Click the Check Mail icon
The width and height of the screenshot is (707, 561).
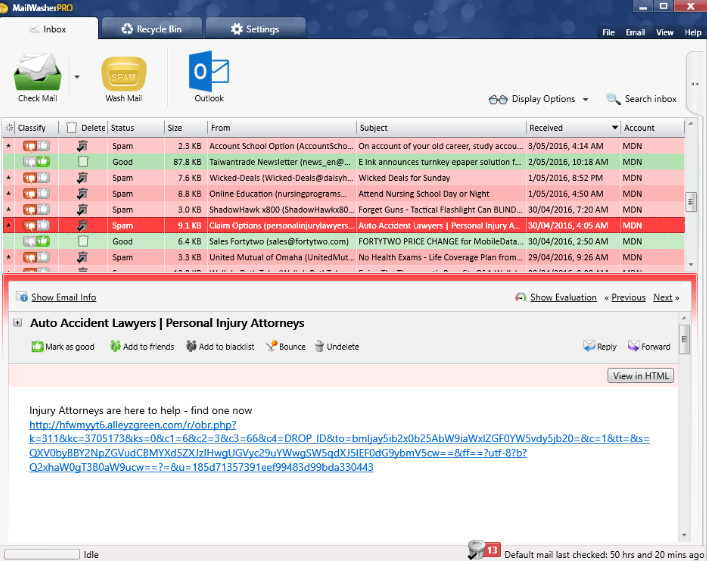pos(37,72)
